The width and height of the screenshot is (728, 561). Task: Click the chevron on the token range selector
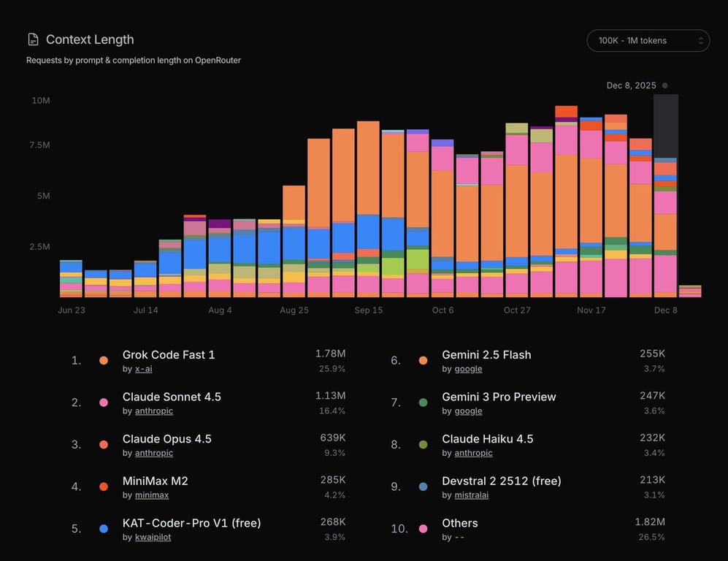point(700,40)
